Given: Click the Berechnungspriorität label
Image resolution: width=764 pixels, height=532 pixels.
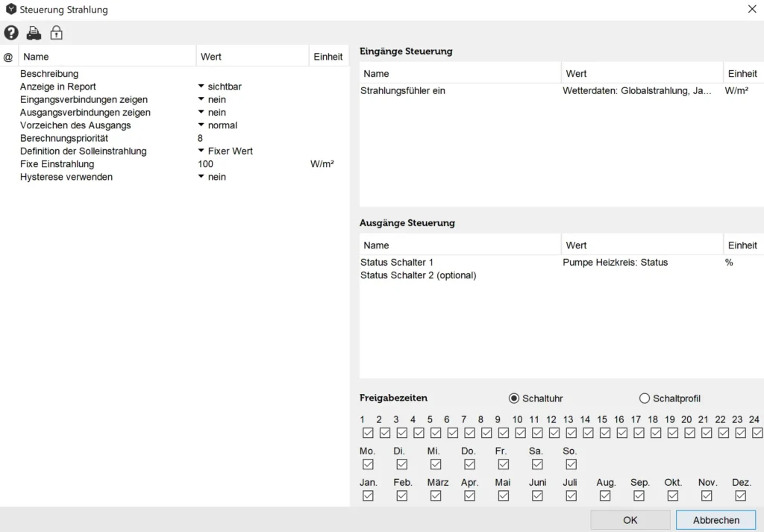Looking at the screenshot, I should [64, 138].
